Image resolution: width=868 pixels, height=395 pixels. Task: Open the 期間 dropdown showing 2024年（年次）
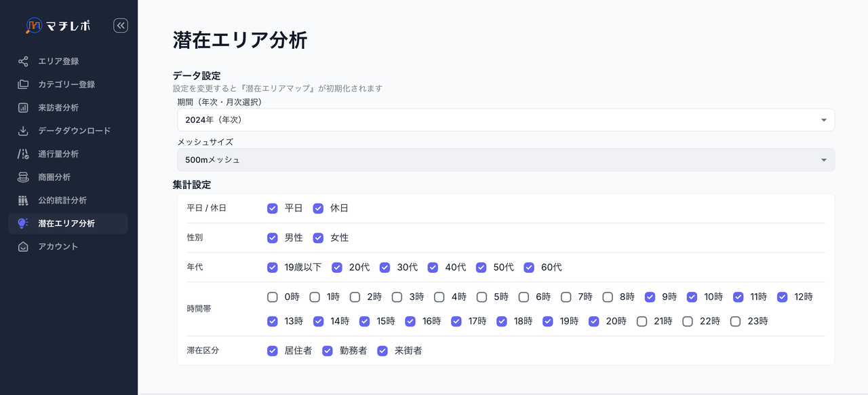click(505, 119)
